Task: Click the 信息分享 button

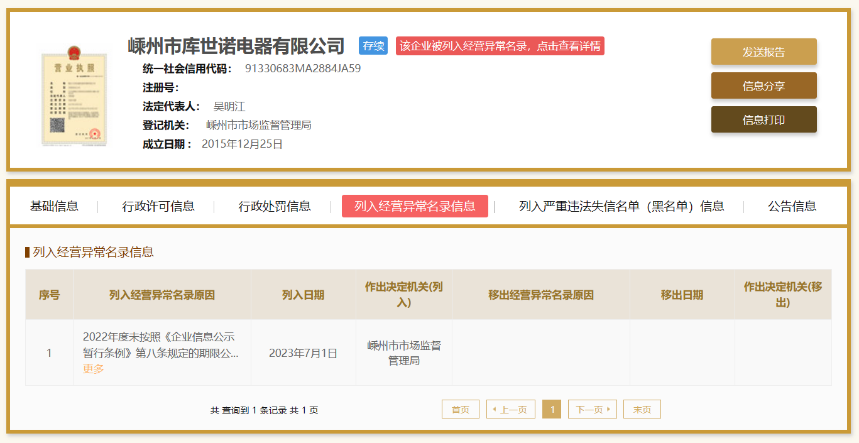Action: [764, 86]
